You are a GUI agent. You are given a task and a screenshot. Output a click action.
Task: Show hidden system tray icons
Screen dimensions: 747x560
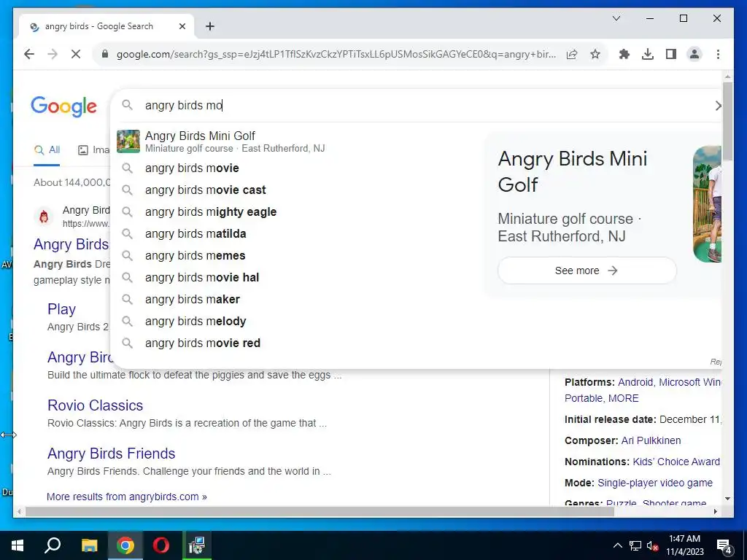point(617,545)
